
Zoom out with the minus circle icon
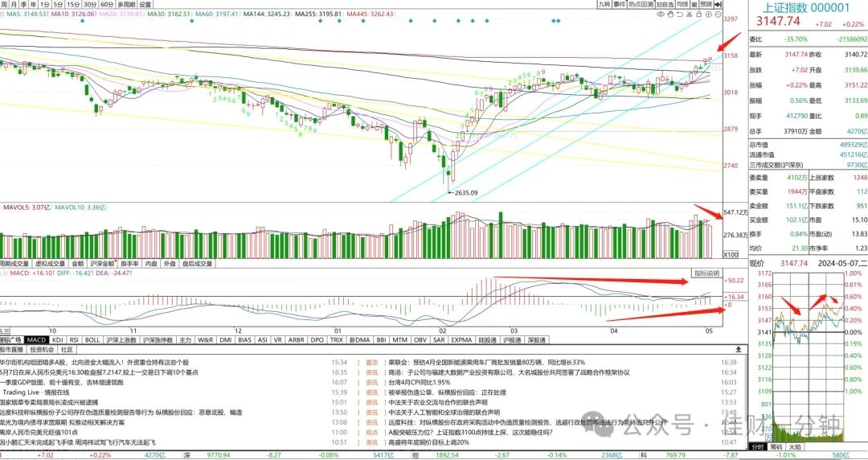coord(718,14)
